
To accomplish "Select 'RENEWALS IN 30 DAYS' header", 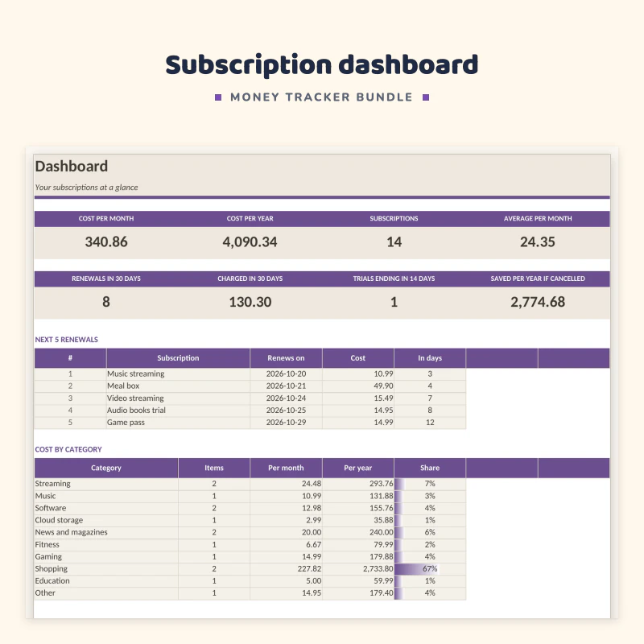I will coord(106,279).
